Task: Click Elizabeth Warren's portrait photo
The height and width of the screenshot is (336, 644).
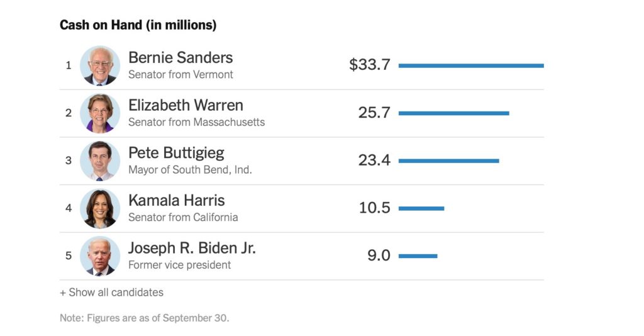Action: (x=99, y=113)
